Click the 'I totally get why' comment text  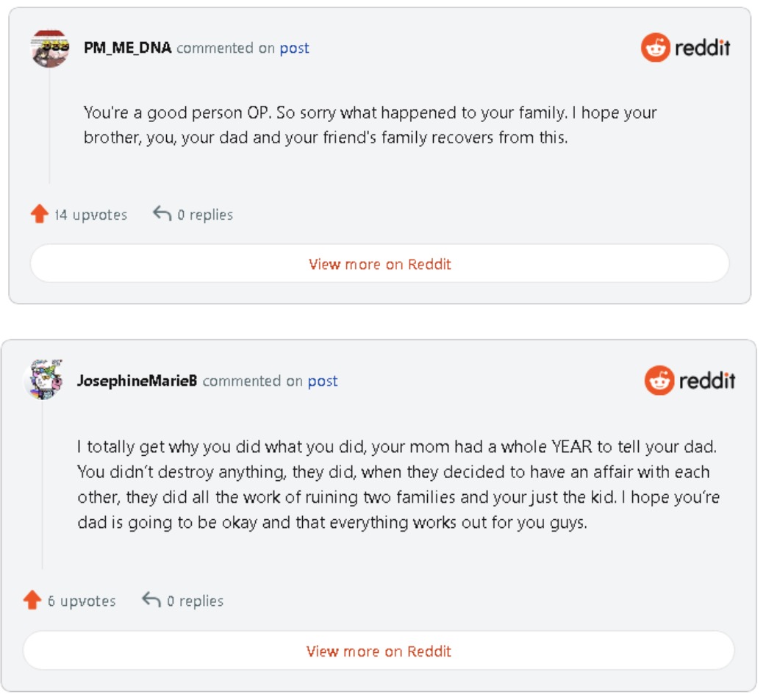pos(398,485)
